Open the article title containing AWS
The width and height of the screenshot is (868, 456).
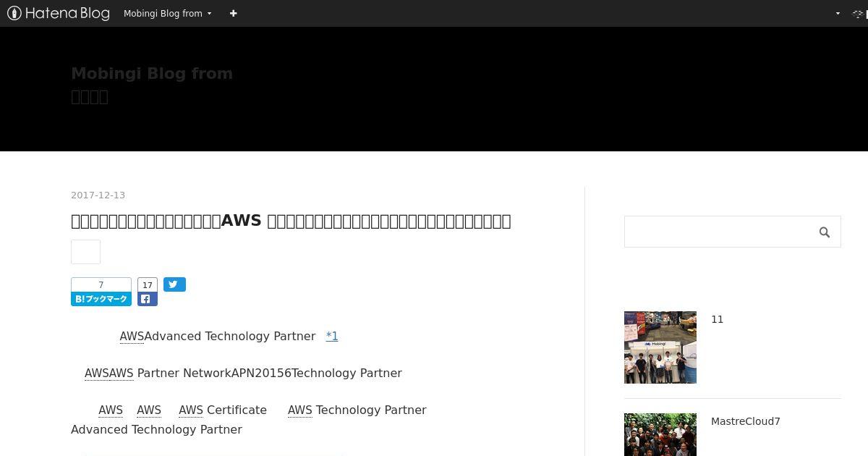point(291,221)
